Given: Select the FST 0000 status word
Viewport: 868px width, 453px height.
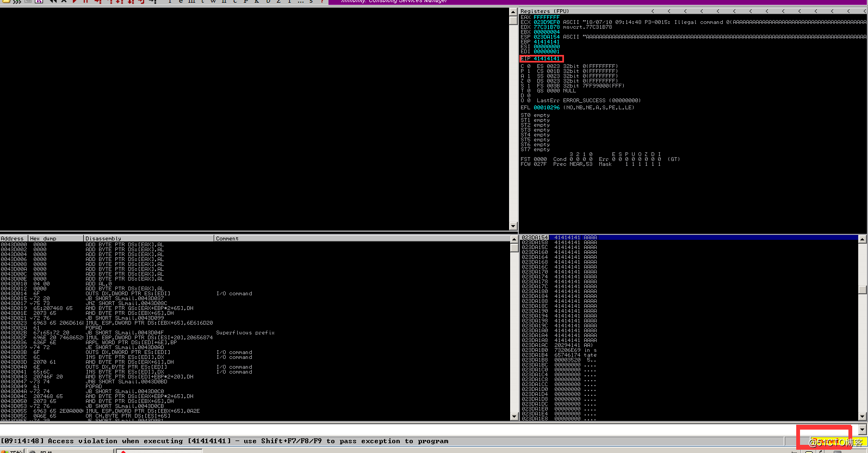Looking at the screenshot, I should coord(534,159).
